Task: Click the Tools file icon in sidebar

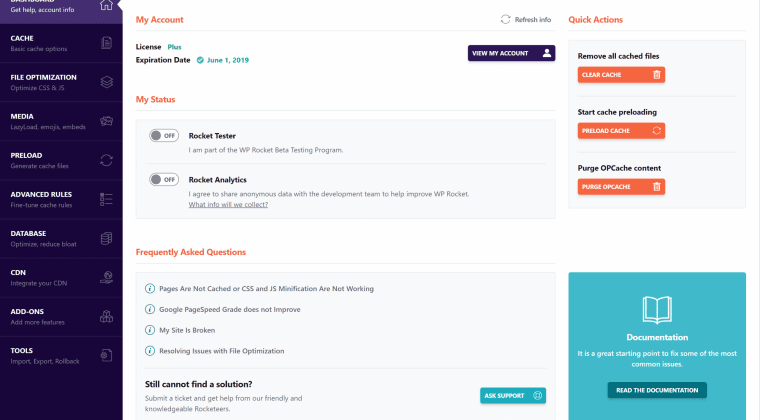Action: pos(107,355)
